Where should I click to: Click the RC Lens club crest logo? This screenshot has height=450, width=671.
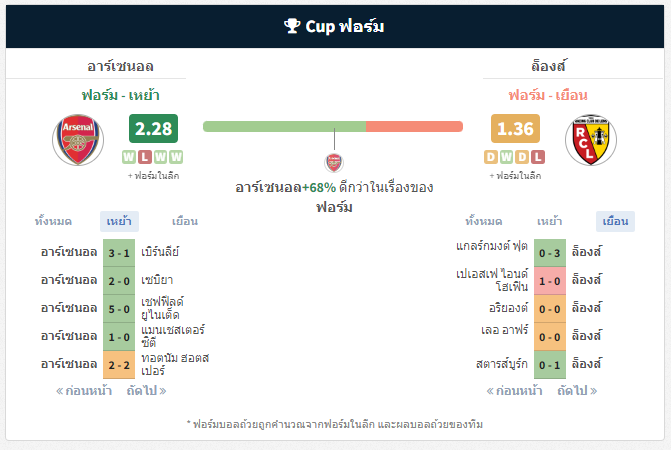tap(591, 140)
